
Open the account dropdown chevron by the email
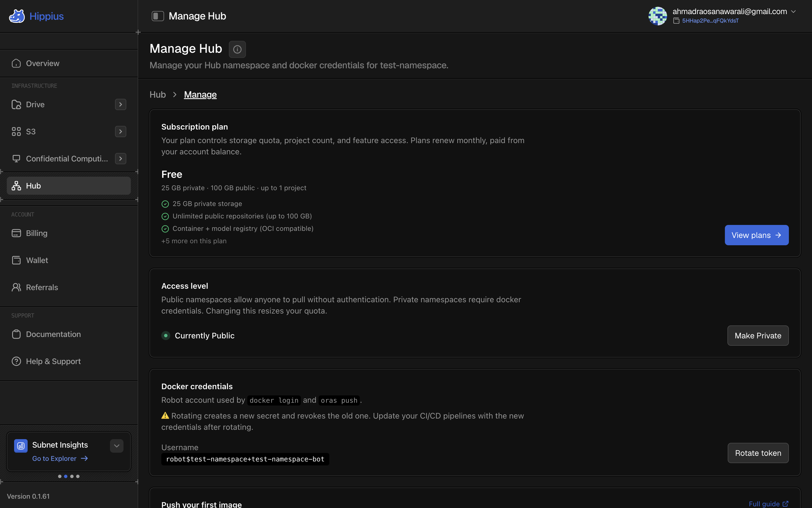[x=793, y=11]
